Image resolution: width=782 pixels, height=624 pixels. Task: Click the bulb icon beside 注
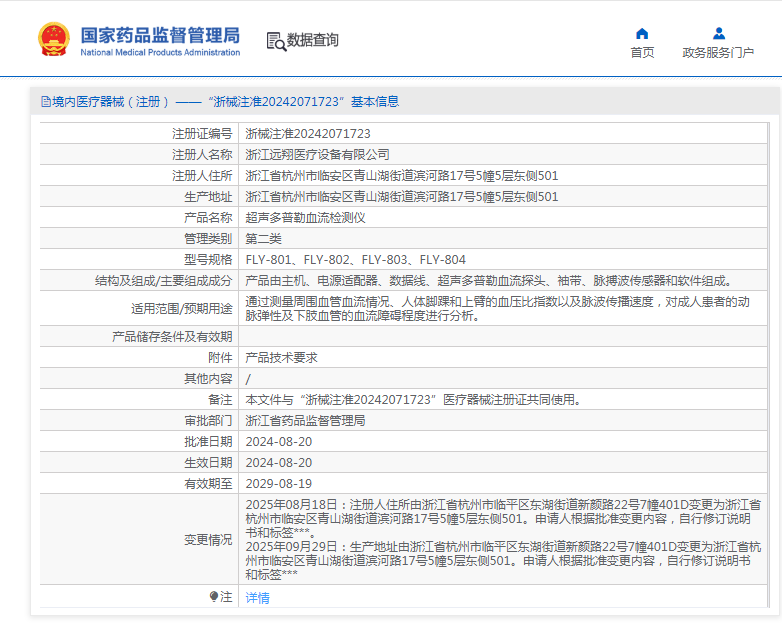click(214, 597)
